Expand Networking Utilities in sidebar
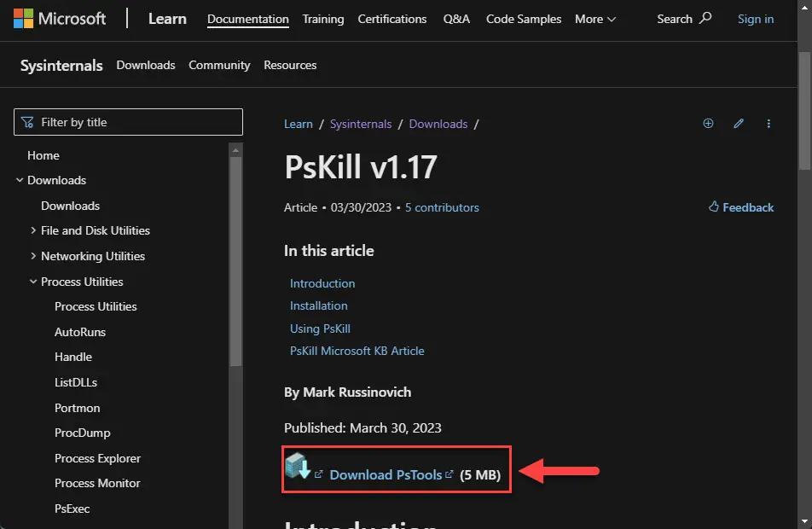 (x=33, y=255)
